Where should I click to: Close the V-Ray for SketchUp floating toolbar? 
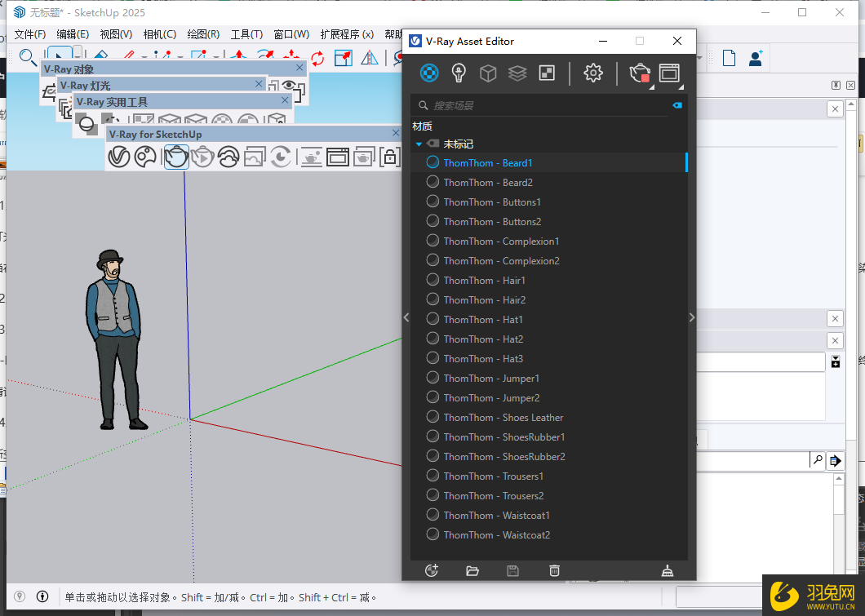(396, 133)
